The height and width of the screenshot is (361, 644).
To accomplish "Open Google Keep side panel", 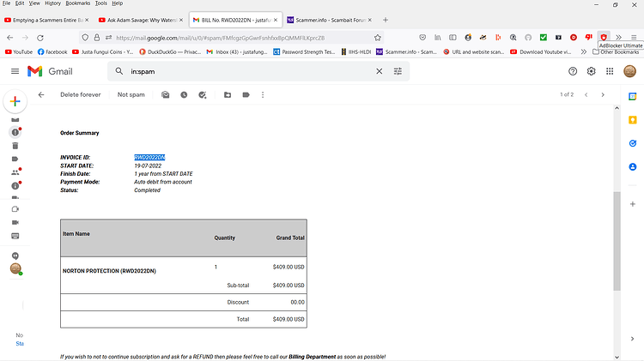I will (x=633, y=120).
